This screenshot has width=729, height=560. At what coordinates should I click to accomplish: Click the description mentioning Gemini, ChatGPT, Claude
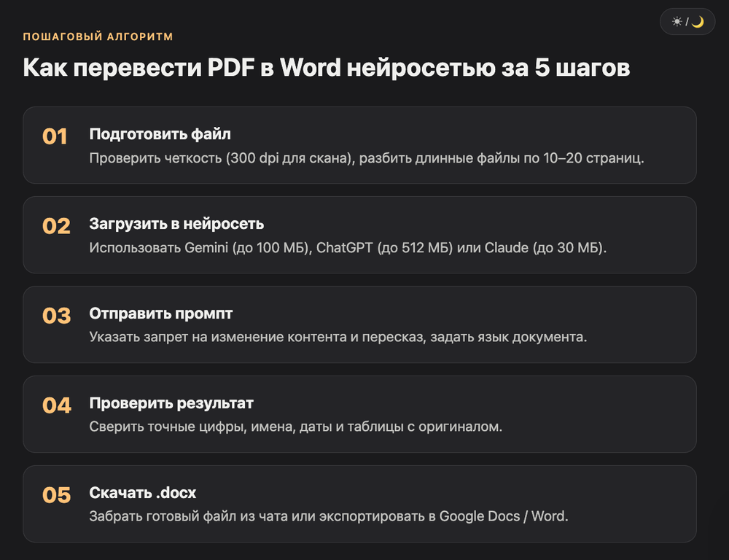348,247
